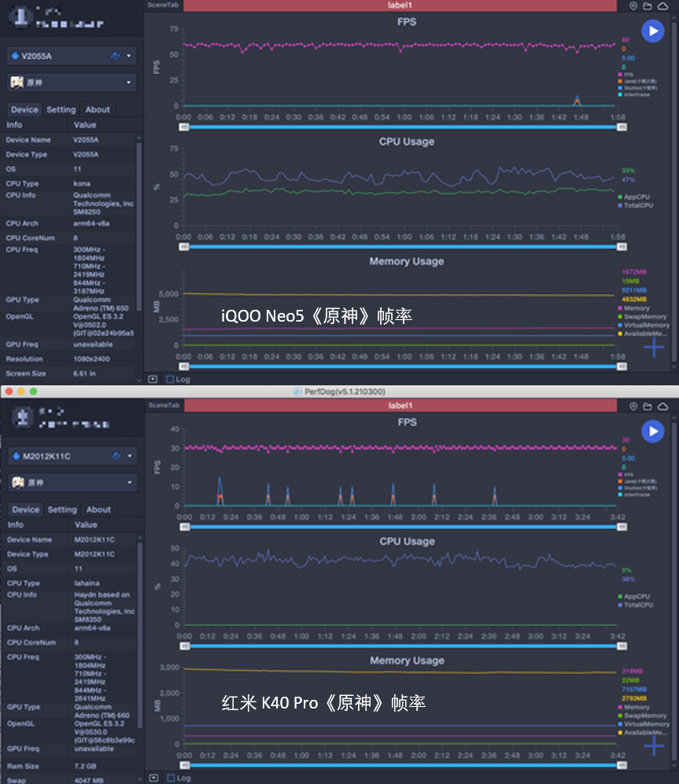
Task: Click left handle of top FPS range slider
Action: tap(183, 127)
